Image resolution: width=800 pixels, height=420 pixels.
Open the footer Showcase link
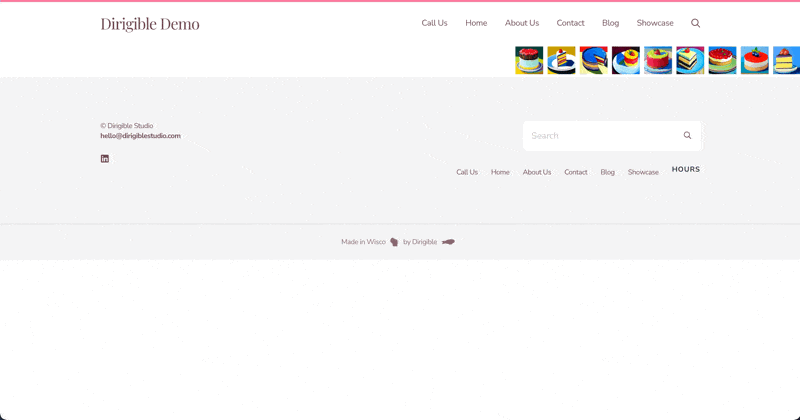(x=643, y=172)
